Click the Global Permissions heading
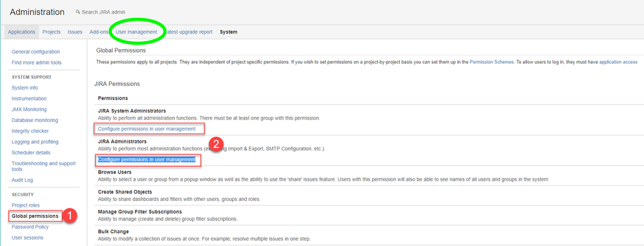644x246 pixels. click(121, 50)
